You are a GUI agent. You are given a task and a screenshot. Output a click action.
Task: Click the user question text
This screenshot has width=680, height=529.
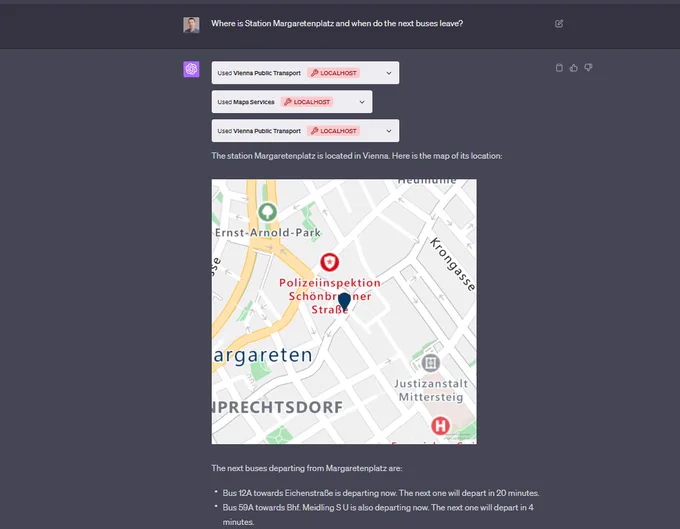(x=337, y=23)
